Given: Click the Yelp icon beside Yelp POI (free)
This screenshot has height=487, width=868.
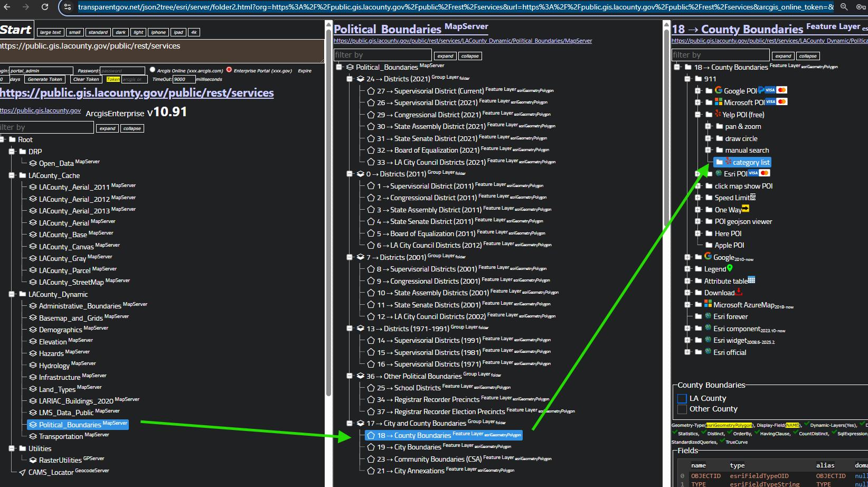Looking at the screenshot, I should 718,114.
